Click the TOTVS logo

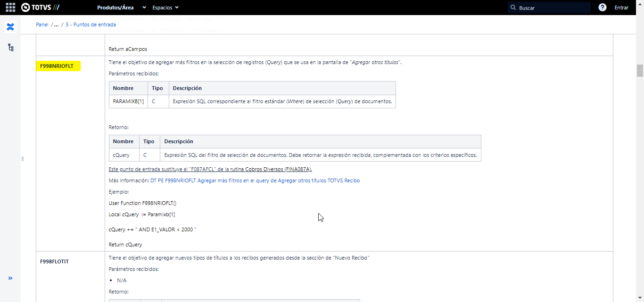pyautogui.click(x=40, y=8)
